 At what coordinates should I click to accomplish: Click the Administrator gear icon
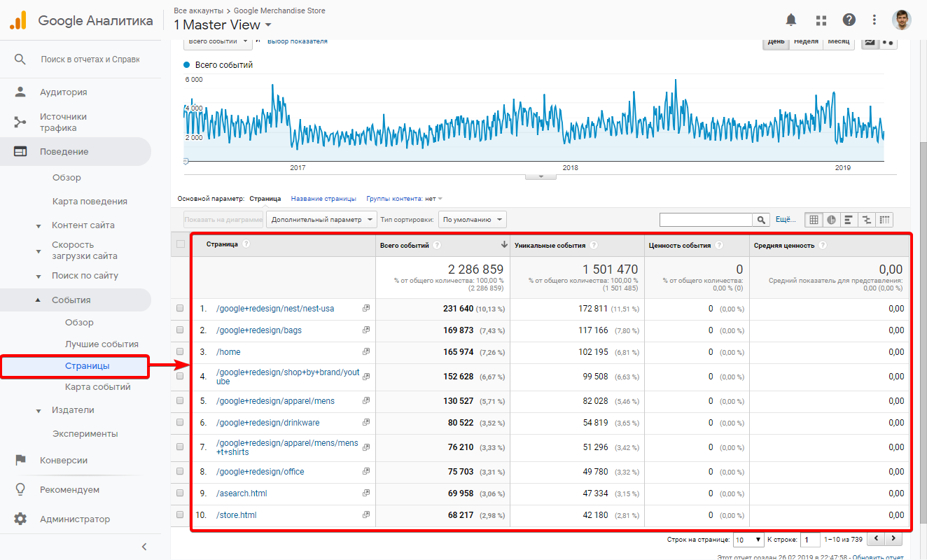[x=20, y=519]
